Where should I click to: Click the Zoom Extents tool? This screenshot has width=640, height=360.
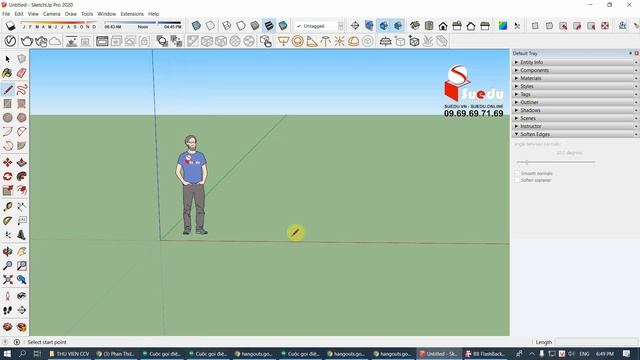point(7,280)
